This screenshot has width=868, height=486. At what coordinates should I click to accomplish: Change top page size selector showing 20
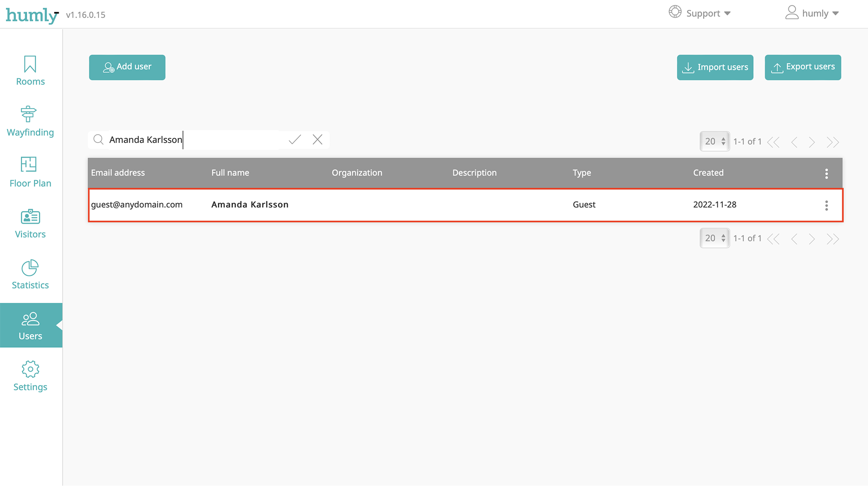tap(715, 142)
